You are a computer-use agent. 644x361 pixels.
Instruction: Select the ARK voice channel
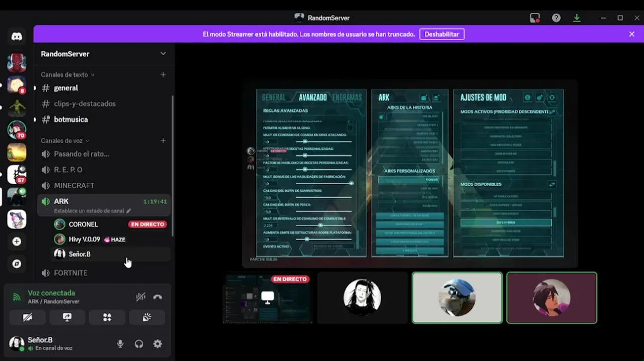point(104,205)
